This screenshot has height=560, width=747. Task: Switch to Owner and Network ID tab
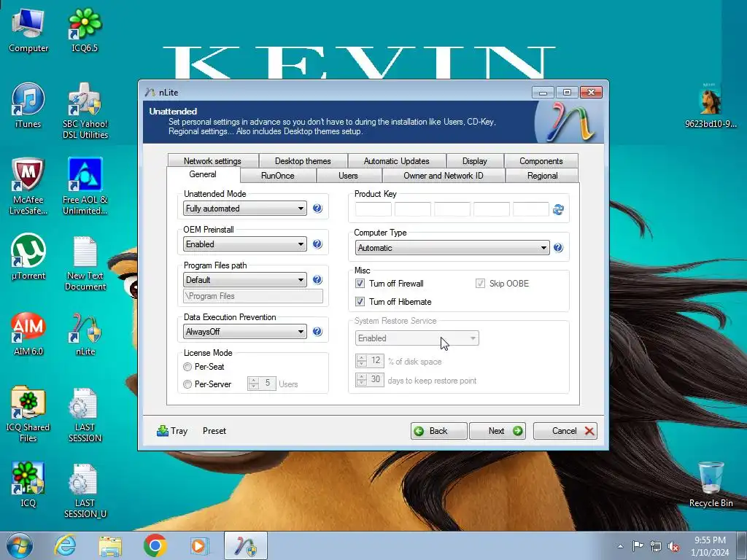443,176
